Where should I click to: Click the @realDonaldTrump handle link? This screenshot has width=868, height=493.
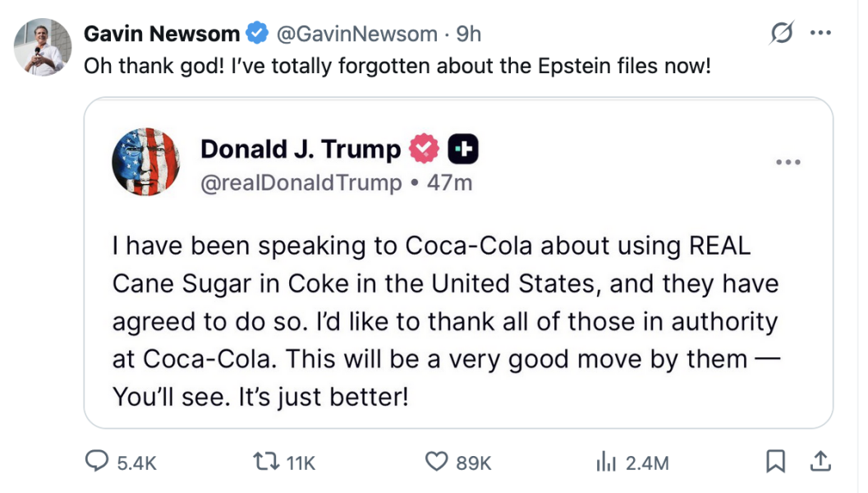300,182
